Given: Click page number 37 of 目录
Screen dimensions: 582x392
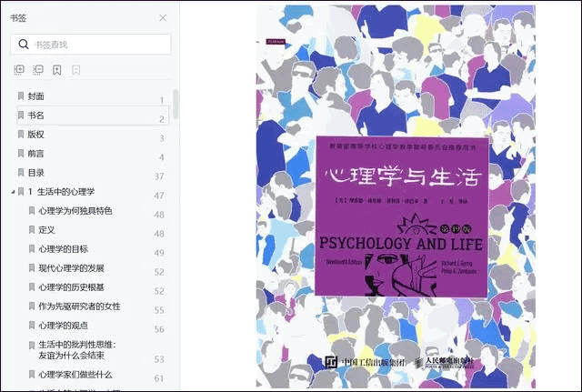Looking at the screenshot, I should coord(159,176).
